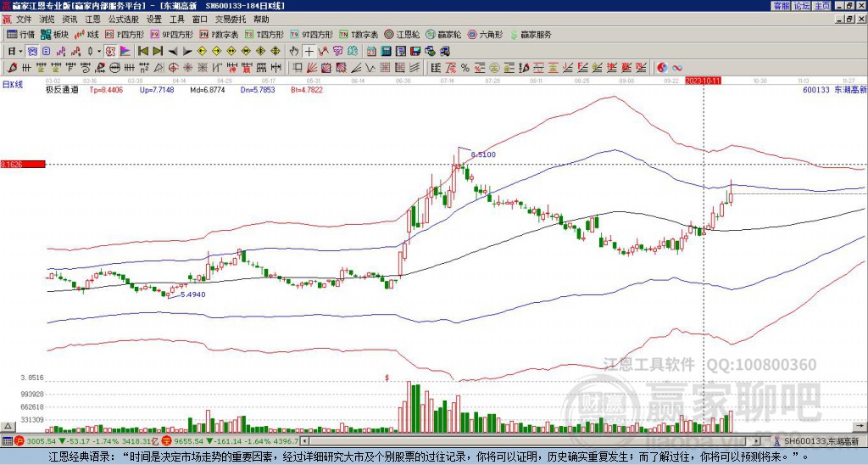The width and height of the screenshot is (868, 465).
Task: Open the P四方形 tool
Action: coord(125,34)
